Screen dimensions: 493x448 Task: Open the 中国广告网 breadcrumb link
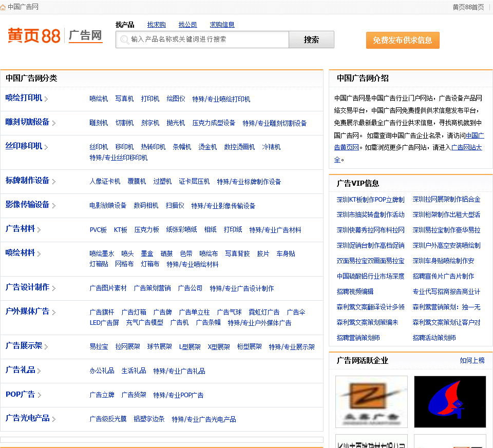pos(23,7)
